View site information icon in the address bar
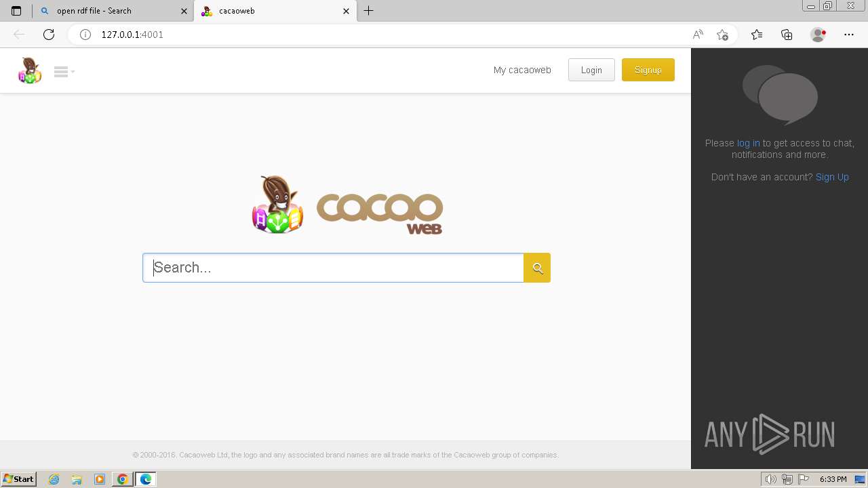This screenshot has width=868, height=488. [x=85, y=35]
